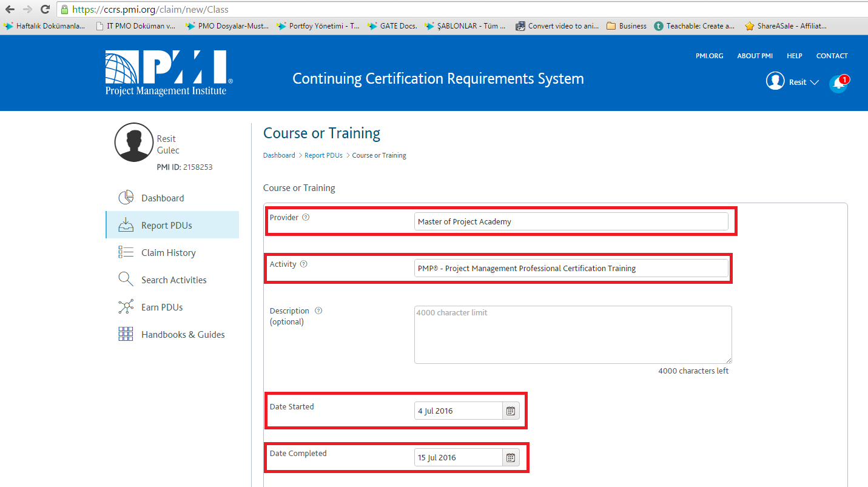This screenshot has height=487, width=868.
Task: Select Report PDUs in the sidebar
Action: [172, 225]
